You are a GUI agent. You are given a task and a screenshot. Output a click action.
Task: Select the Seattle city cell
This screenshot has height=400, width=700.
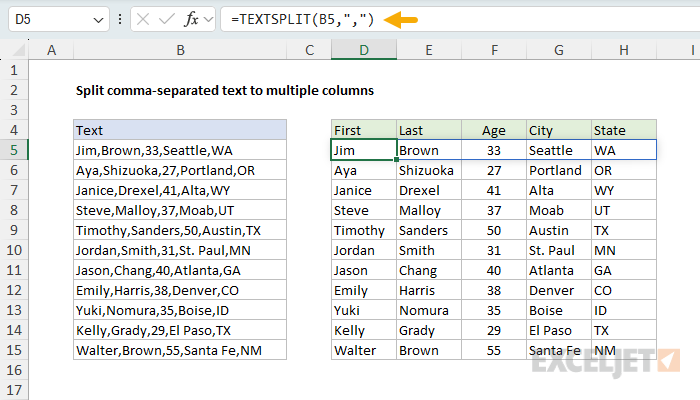coord(558,150)
